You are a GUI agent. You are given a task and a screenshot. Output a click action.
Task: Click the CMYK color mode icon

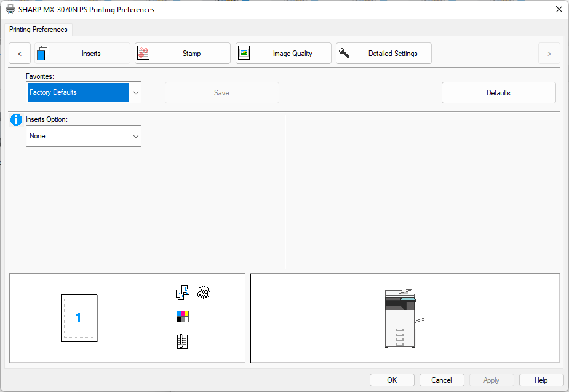click(183, 317)
